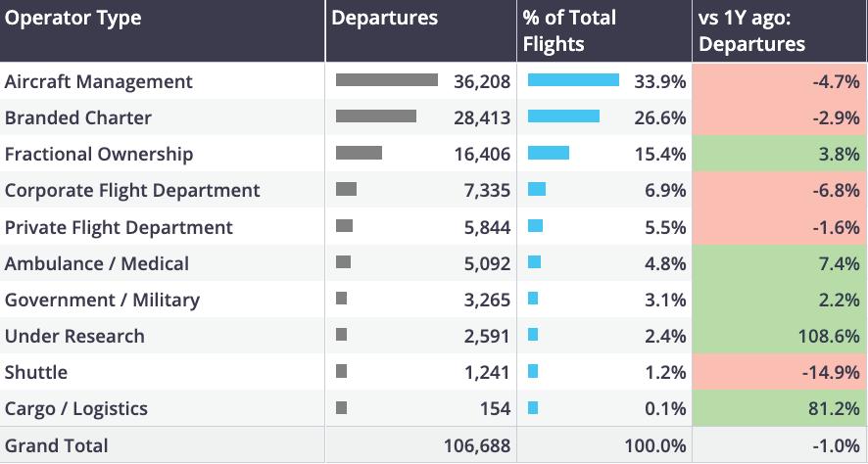Click the green 108.6% change cell
Viewport: 868px width, 464px height.
click(779, 336)
